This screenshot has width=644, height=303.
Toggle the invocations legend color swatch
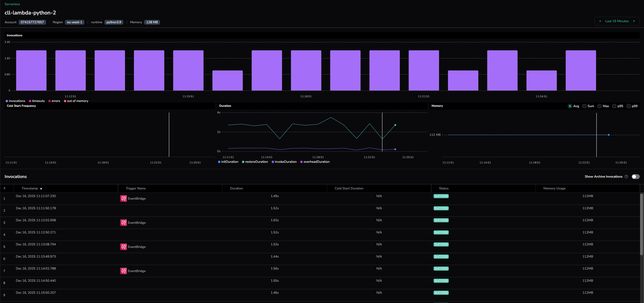point(7,101)
